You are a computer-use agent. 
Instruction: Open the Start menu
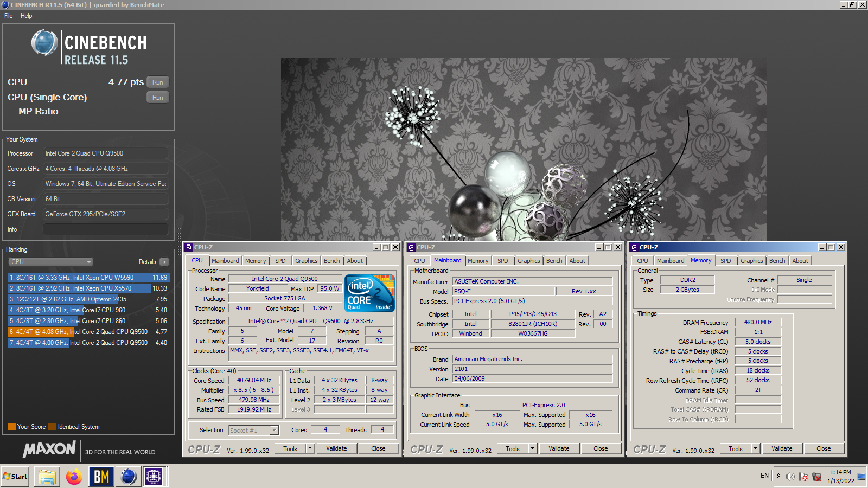coord(15,477)
